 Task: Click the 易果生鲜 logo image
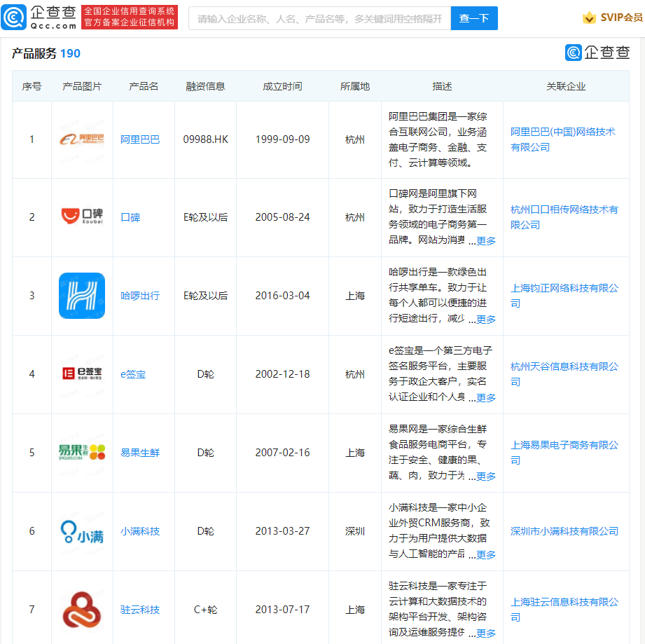(82, 453)
